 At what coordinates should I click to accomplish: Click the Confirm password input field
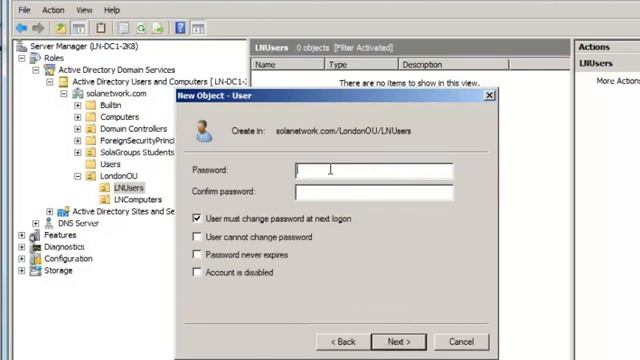click(x=374, y=192)
